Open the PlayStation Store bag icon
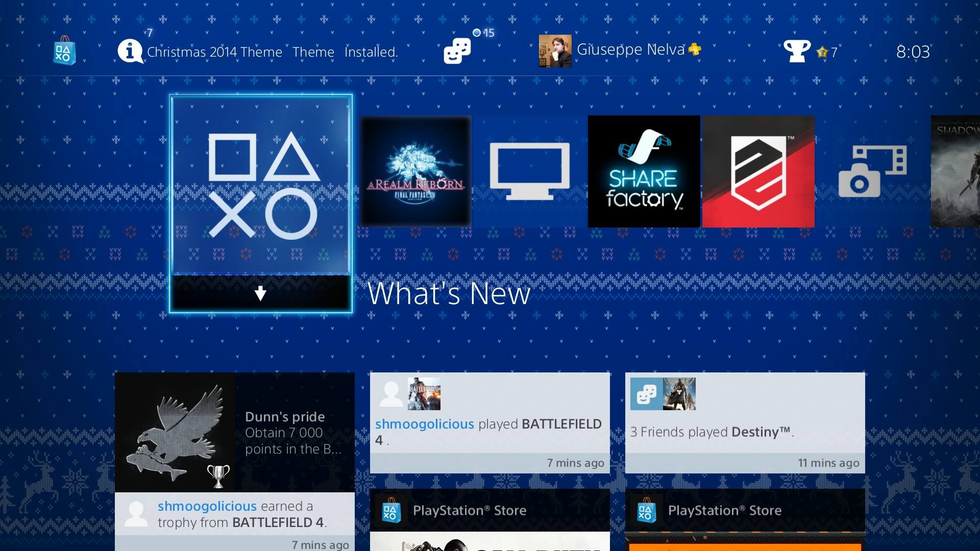The width and height of the screenshot is (980, 551). pos(64,51)
